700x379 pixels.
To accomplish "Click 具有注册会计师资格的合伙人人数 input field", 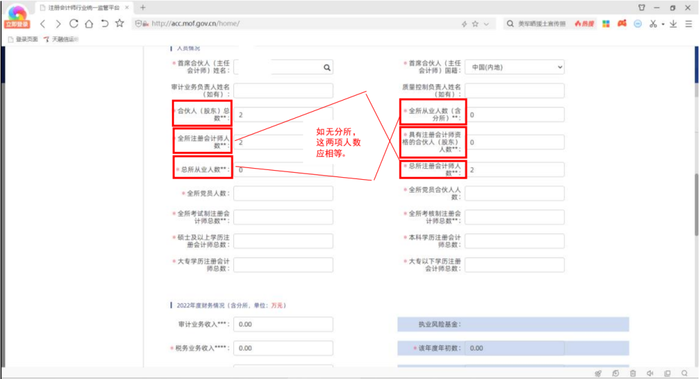I will [515, 142].
